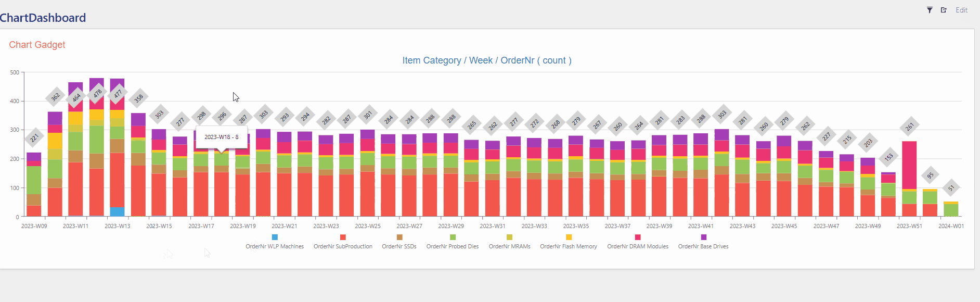Click the OrderNr MRAMs legend label
This screenshot has width=980, height=302.
point(509,246)
